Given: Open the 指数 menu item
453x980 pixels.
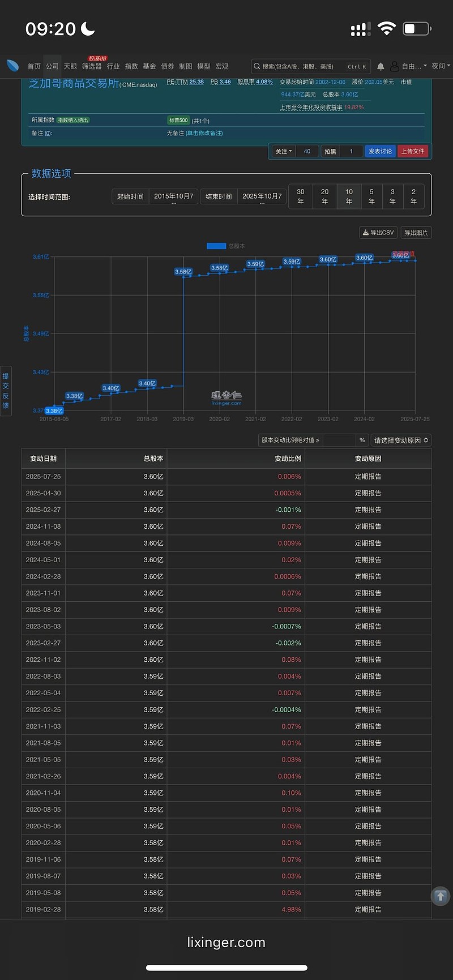Looking at the screenshot, I should [131, 66].
